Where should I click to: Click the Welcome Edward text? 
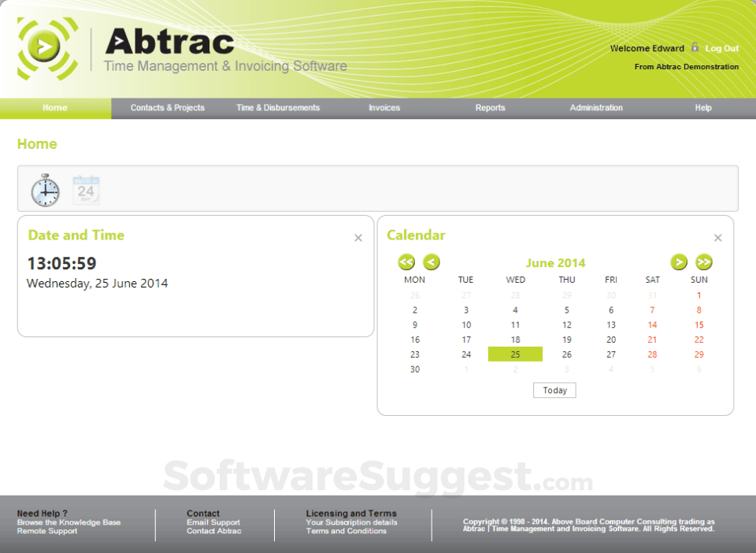click(647, 48)
